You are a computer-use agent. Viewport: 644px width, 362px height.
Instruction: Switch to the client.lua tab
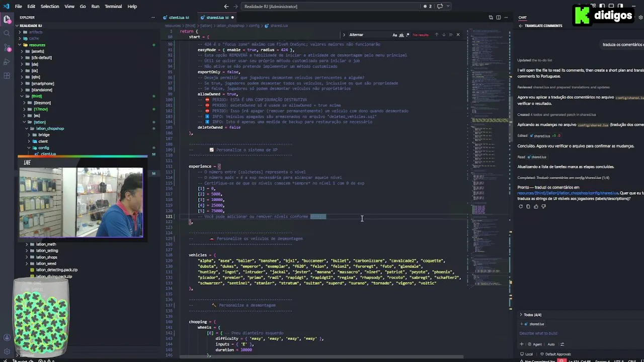177,18
